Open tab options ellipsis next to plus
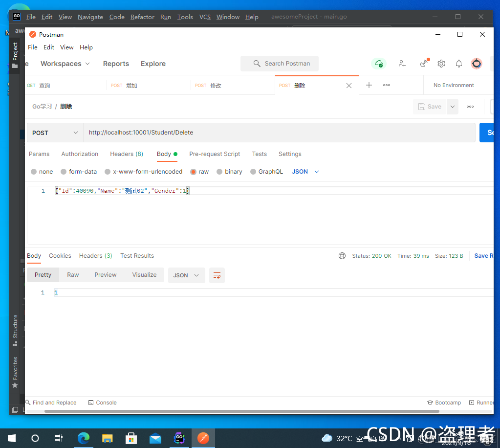This screenshot has width=500, height=448. [387, 85]
